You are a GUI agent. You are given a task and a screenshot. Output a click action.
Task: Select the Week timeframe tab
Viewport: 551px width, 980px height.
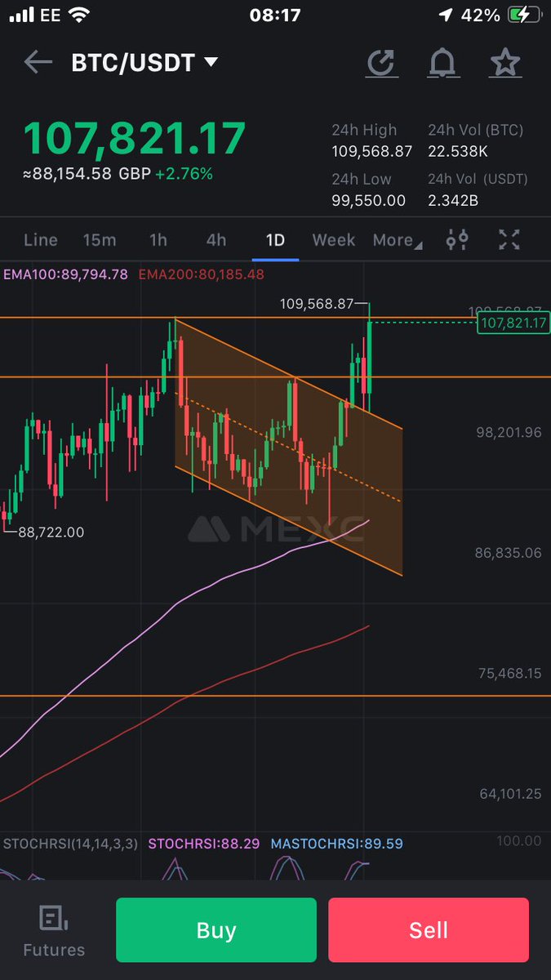pos(334,240)
